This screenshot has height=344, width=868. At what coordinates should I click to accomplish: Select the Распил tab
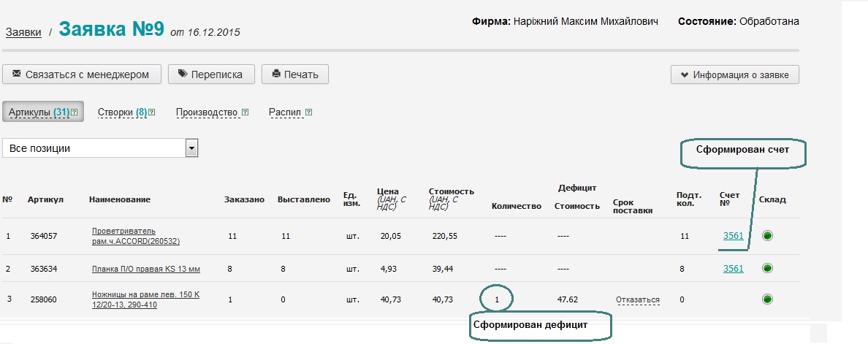click(284, 112)
